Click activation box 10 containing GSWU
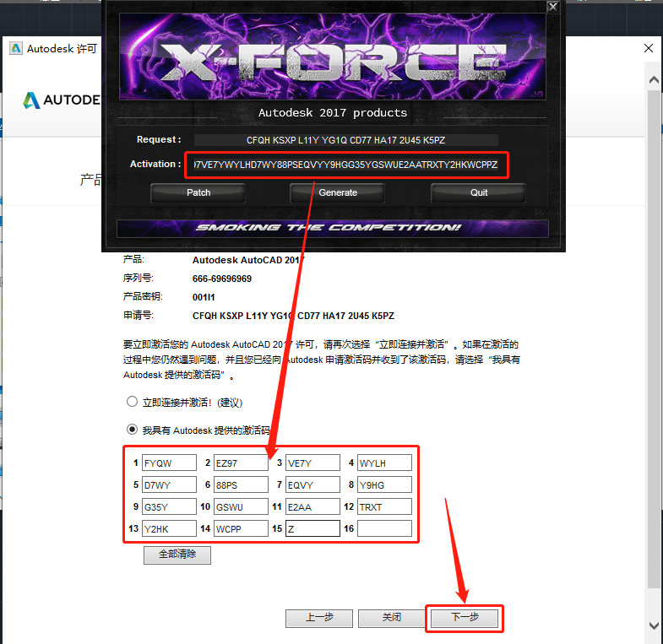 [241, 506]
